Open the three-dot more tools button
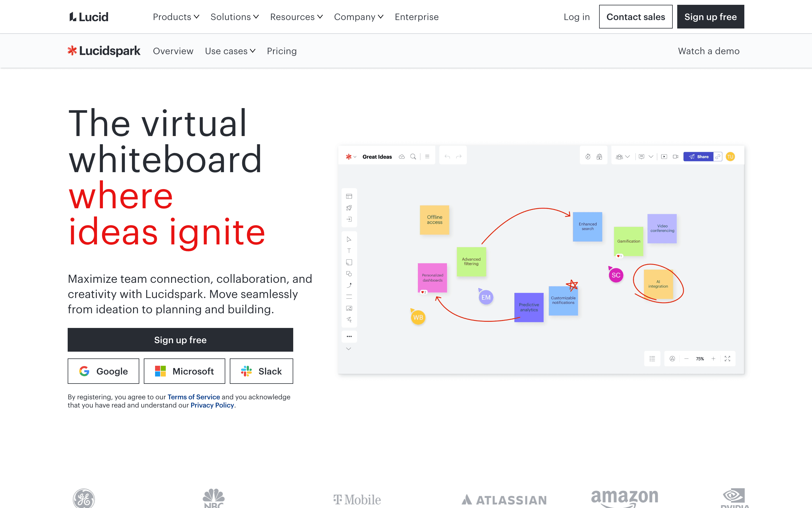 [349, 336]
